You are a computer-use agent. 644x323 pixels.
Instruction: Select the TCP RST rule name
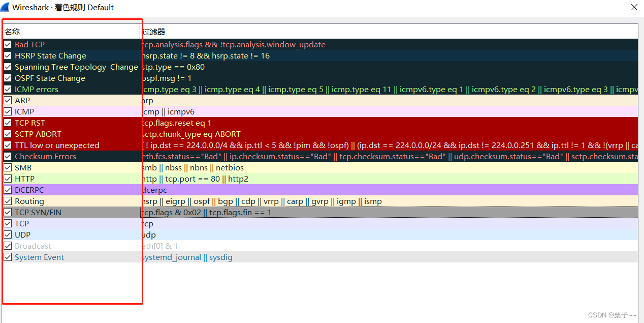(30, 123)
